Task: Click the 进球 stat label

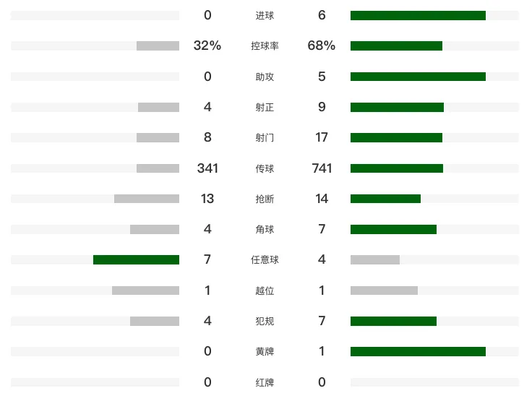Action: (265, 16)
